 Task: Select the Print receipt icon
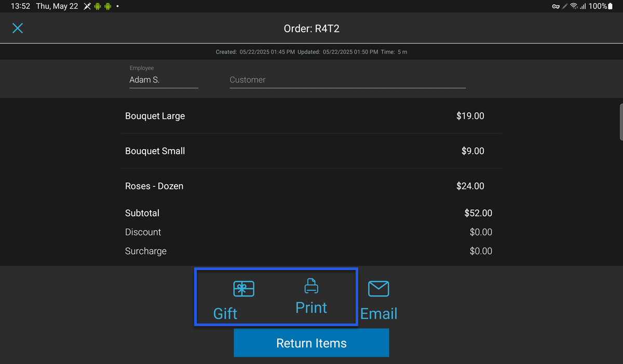(311, 285)
